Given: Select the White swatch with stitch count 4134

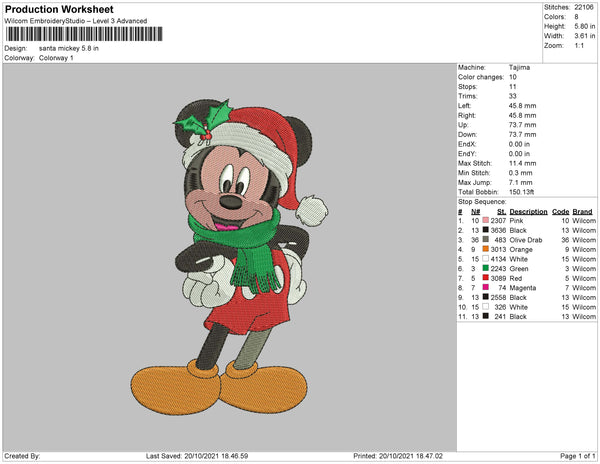Looking at the screenshot, I should point(485,258).
